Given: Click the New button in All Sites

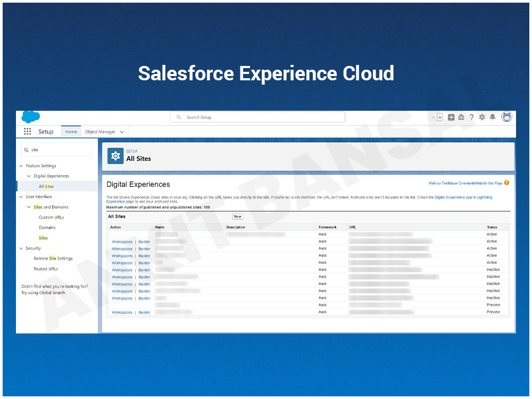Looking at the screenshot, I should coord(237,217).
